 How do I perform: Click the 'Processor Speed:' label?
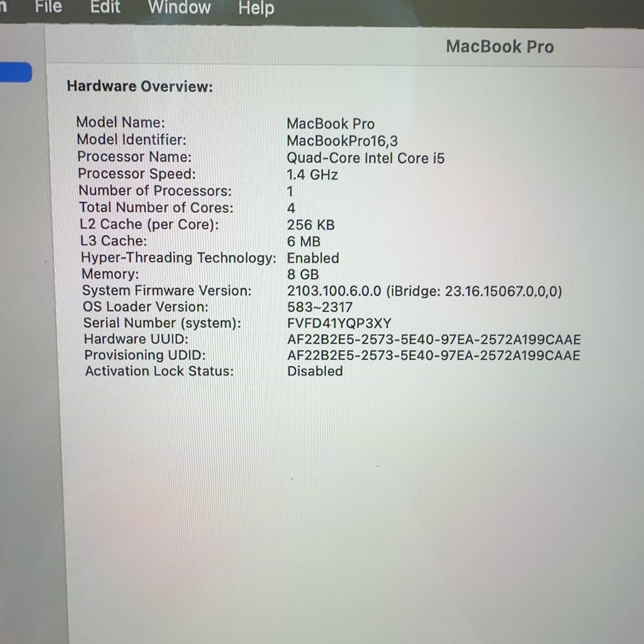(137, 174)
